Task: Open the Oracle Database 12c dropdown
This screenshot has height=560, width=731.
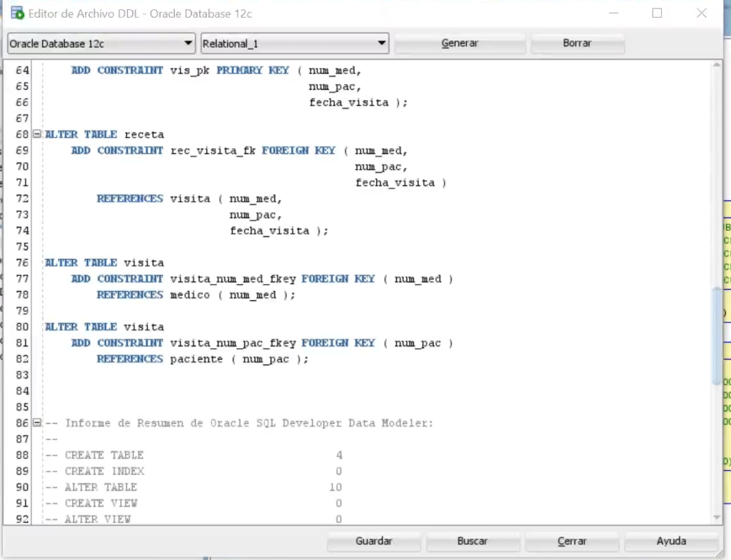Action: pyautogui.click(x=101, y=44)
